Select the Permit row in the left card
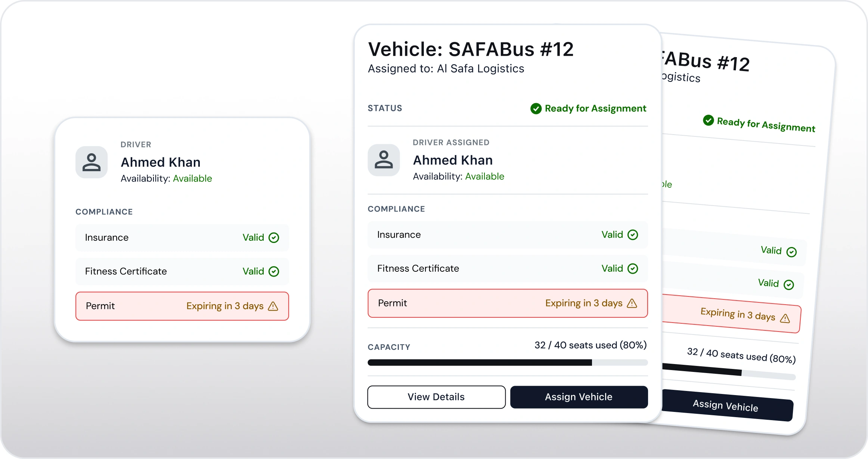 (182, 306)
